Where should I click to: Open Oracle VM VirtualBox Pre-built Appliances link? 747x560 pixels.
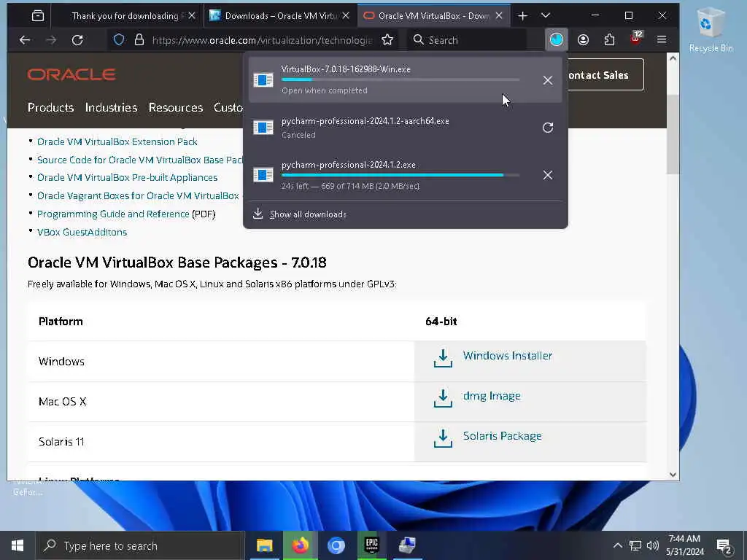coord(127,178)
